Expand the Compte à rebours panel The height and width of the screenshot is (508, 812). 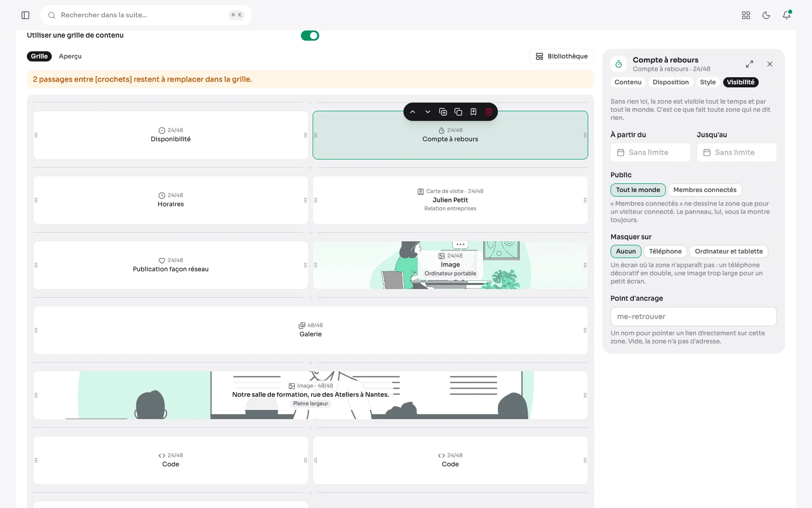pos(750,64)
